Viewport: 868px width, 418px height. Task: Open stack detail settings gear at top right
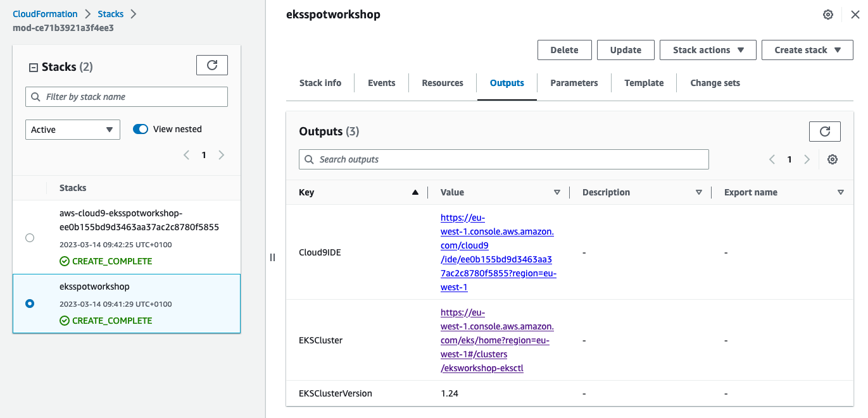(828, 15)
